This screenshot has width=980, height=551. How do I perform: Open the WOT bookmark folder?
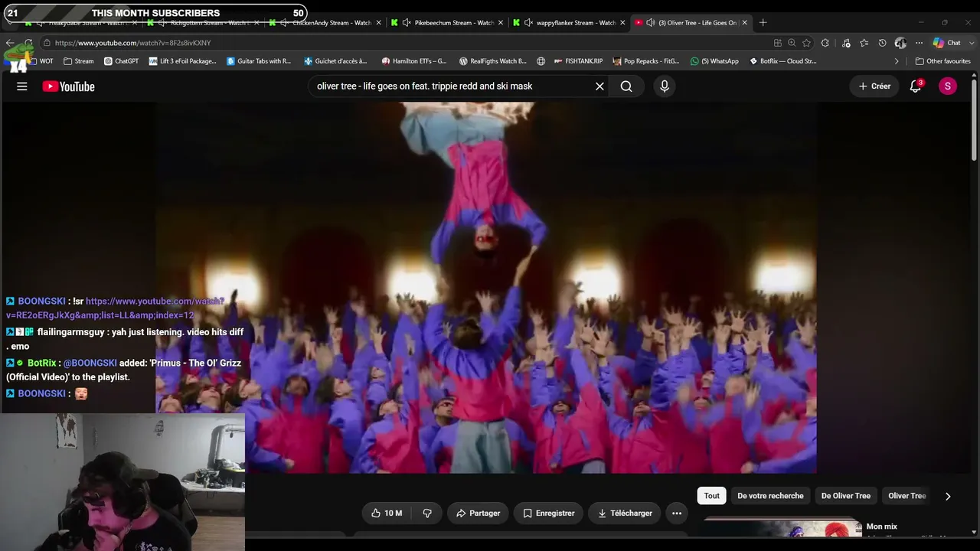(x=41, y=61)
